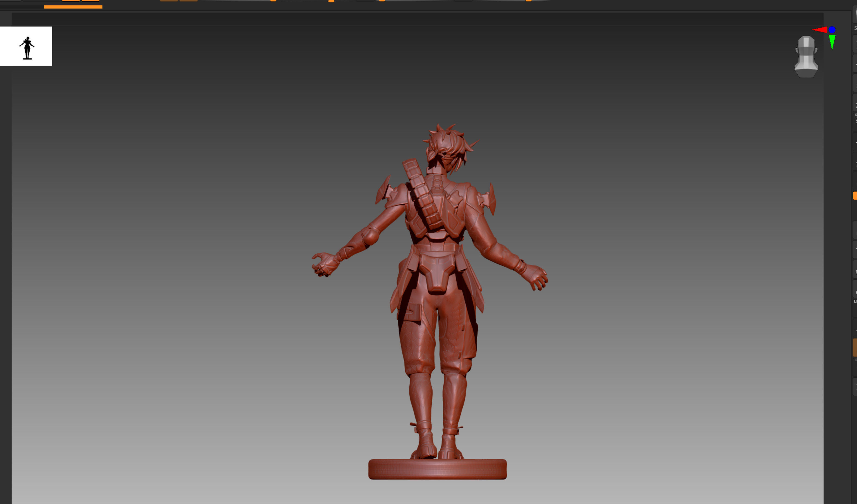Click the CamView head orientation widget

tap(806, 57)
